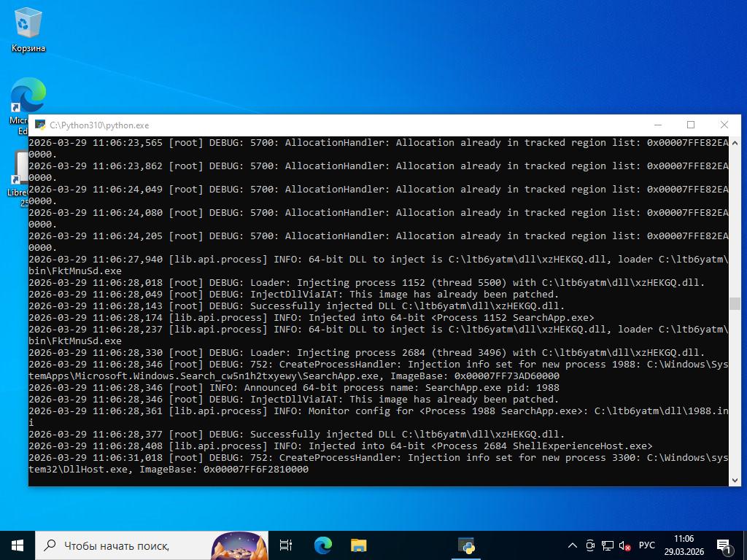747x560 pixels.
Task: Click the Meet Now tray icon
Action: click(590, 545)
